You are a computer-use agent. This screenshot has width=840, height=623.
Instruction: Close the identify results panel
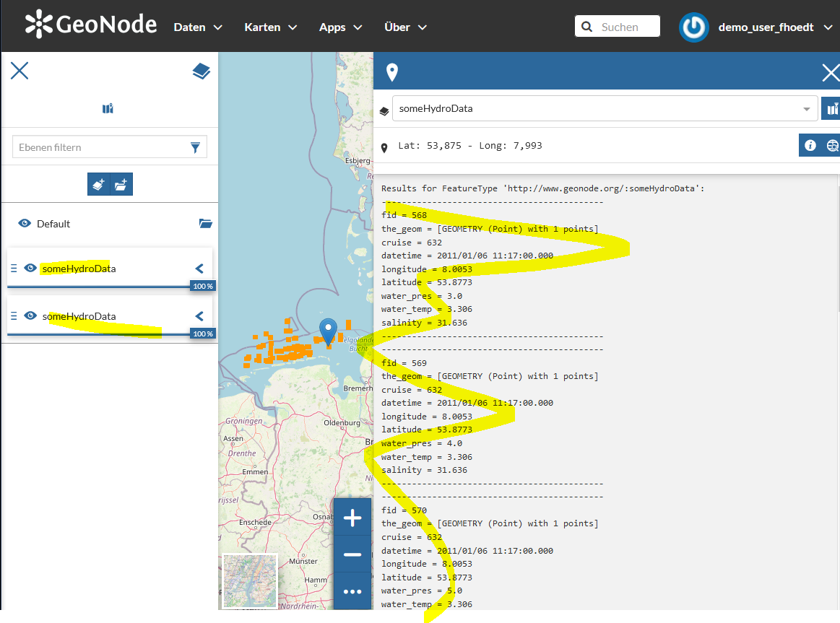831,72
